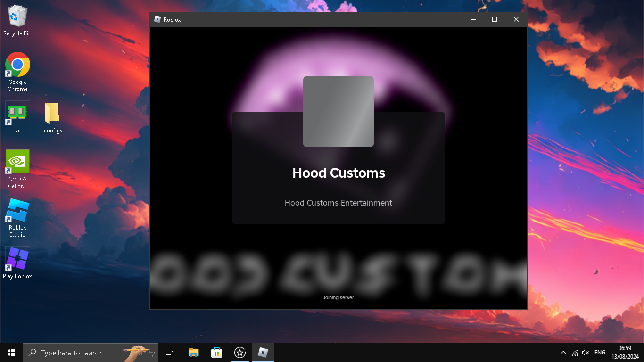Click the Joining server status text
This screenshot has width=644, height=362.
(339, 297)
